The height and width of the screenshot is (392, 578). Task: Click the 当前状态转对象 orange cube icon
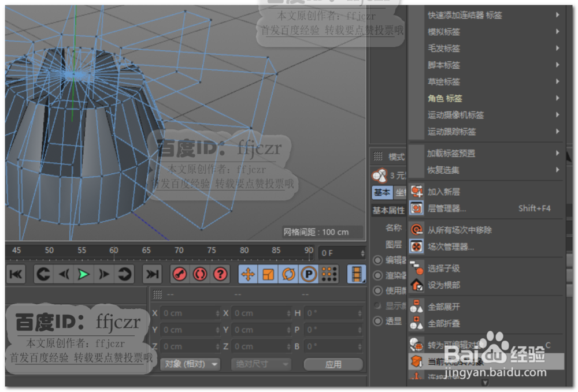[x=417, y=361]
